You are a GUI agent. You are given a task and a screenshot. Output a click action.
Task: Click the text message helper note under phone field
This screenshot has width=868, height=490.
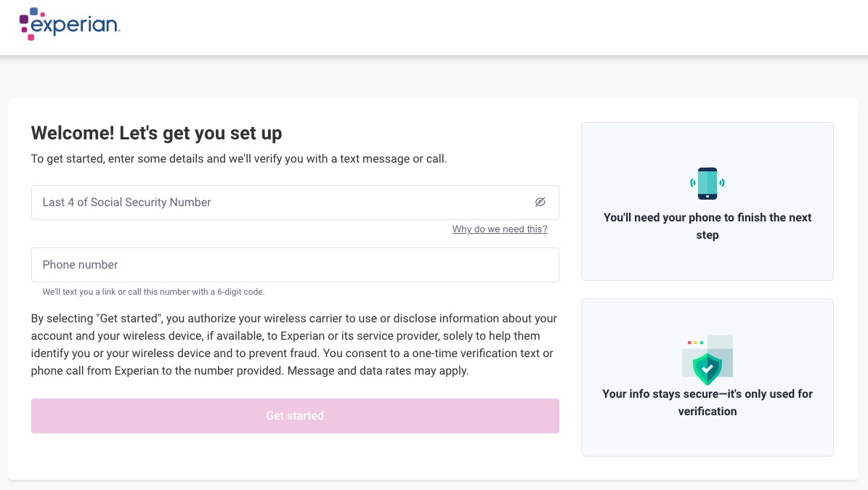154,292
